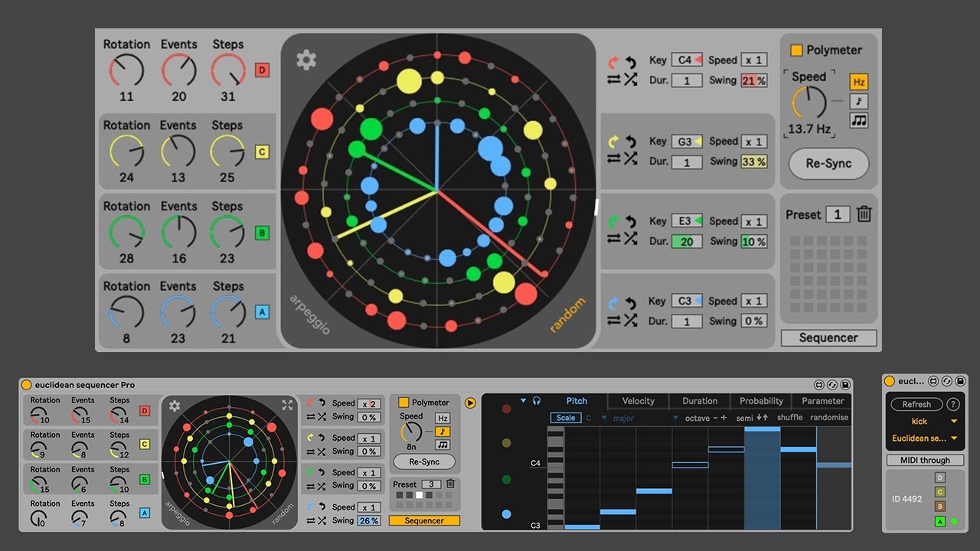Viewport: 980px width, 551px height.
Task: Enable MIDI through
Action: coord(924,460)
